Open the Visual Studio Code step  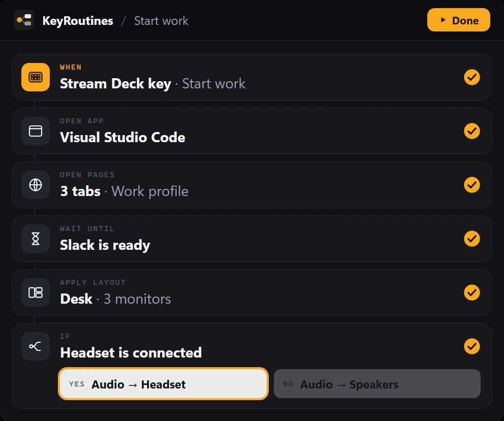tap(251, 131)
